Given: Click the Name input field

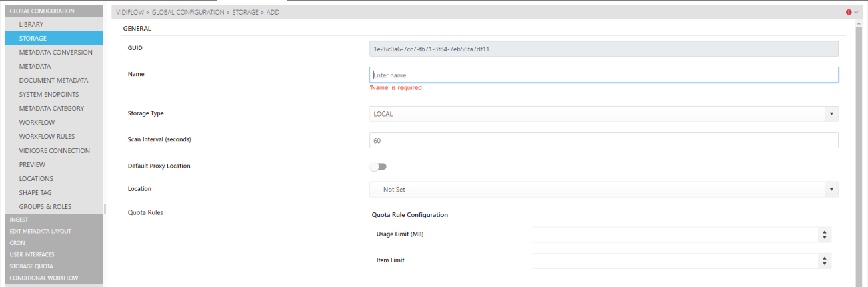Looking at the screenshot, I should [603, 75].
